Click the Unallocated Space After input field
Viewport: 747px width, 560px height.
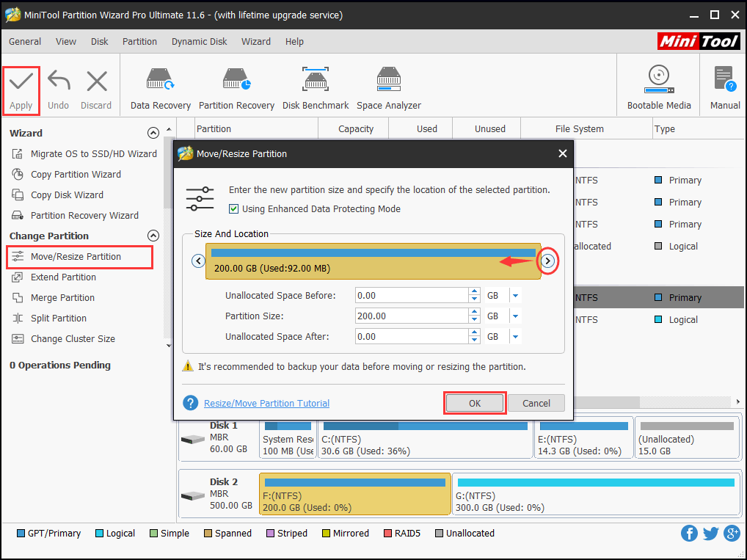[412, 336]
